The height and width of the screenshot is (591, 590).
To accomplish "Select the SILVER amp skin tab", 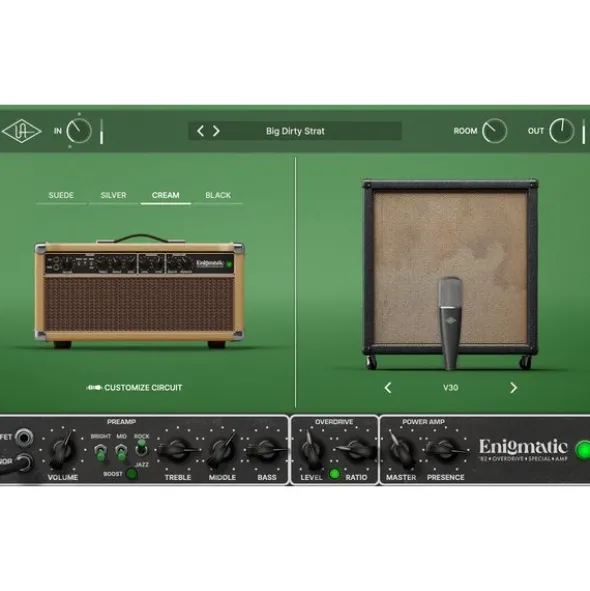I will tap(113, 195).
